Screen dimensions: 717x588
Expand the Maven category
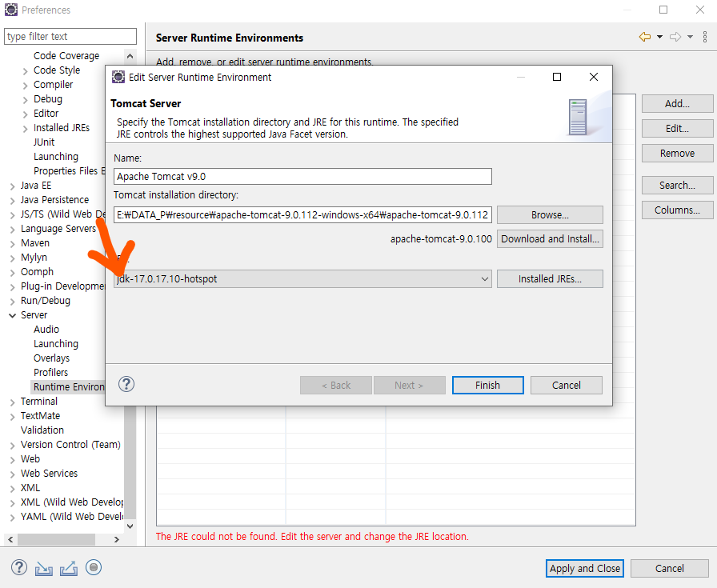point(12,244)
